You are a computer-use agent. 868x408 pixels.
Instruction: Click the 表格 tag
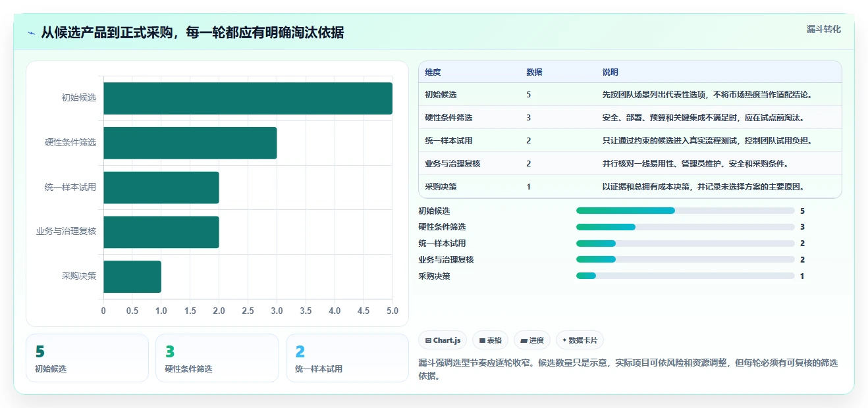pos(491,340)
